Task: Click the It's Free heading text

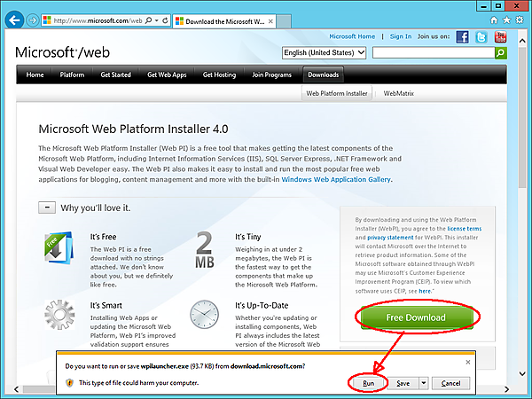Action: pos(103,237)
